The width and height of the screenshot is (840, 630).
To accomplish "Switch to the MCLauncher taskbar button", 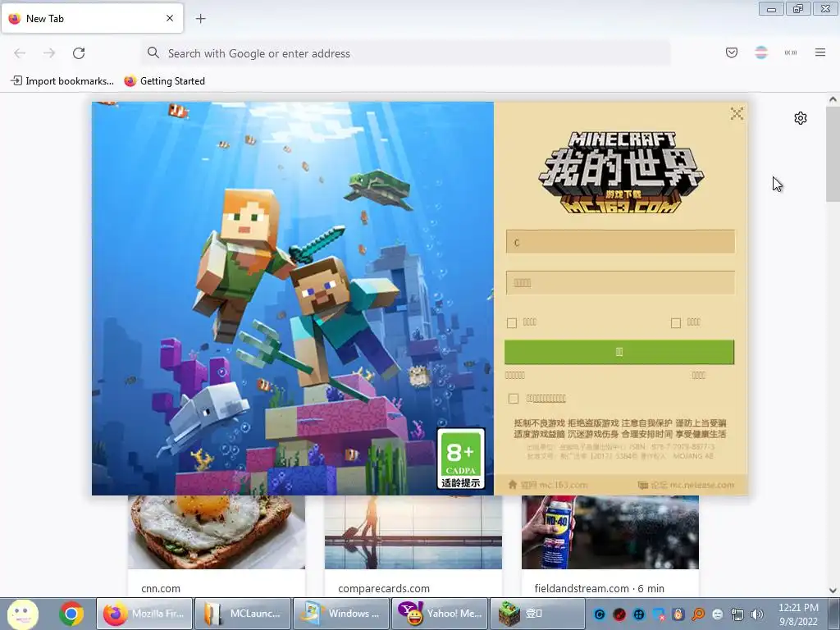I will click(x=243, y=614).
